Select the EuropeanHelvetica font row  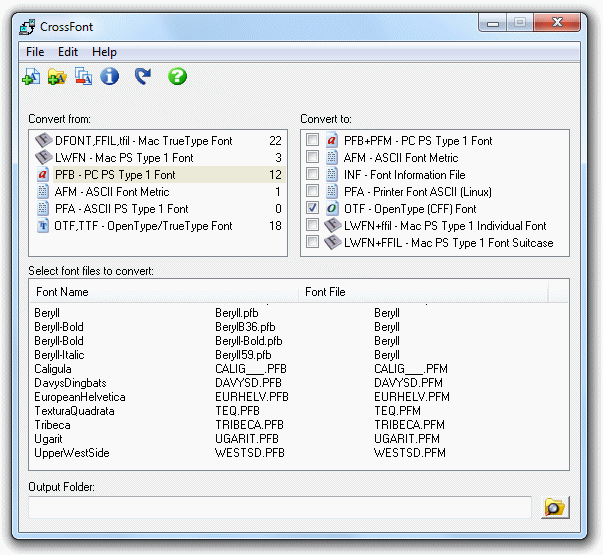coord(298,397)
